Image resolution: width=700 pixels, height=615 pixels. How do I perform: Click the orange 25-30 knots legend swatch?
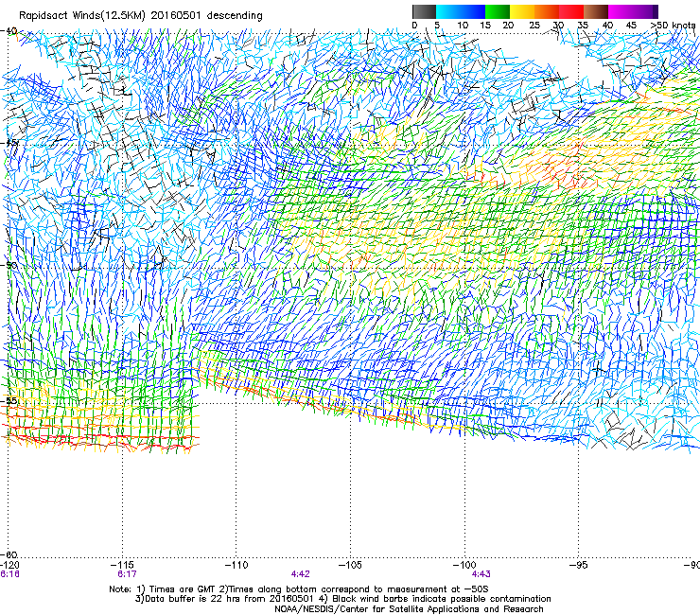click(547, 11)
